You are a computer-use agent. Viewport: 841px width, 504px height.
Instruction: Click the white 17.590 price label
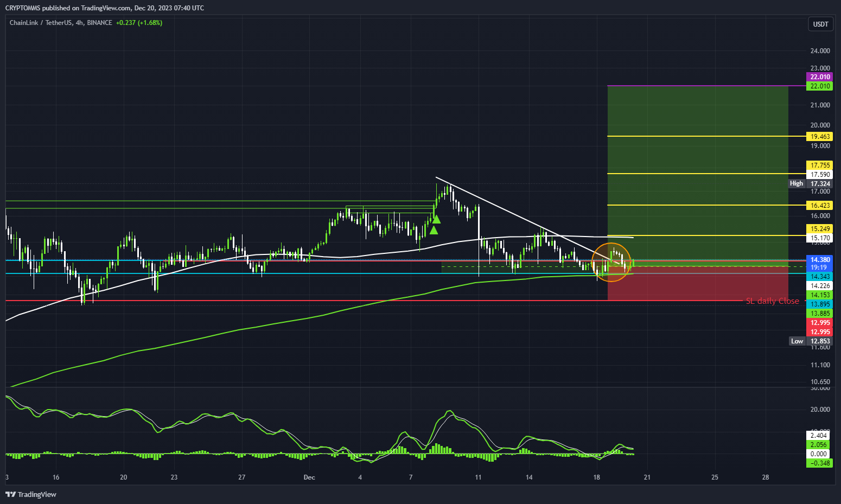[x=820, y=175]
